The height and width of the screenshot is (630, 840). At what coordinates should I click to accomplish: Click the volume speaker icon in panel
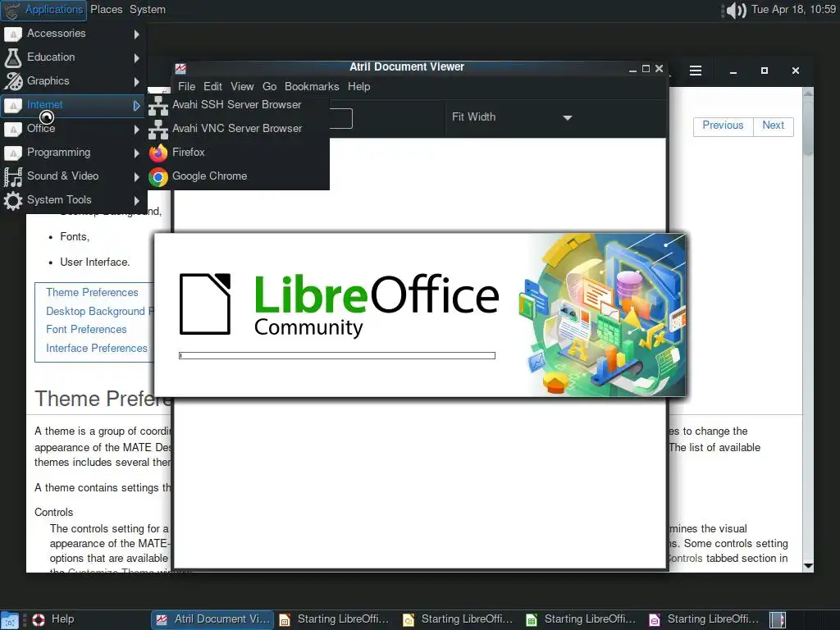[734, 10]
